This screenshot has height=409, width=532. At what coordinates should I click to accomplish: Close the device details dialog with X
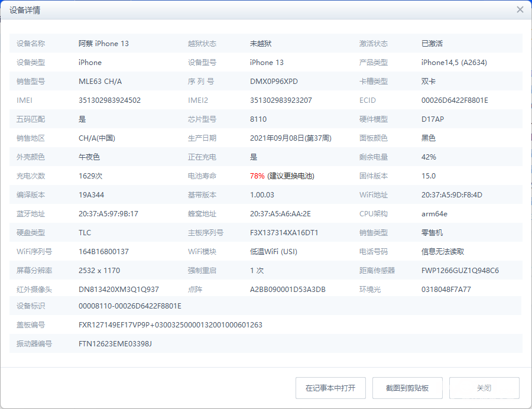coord(520,10)
